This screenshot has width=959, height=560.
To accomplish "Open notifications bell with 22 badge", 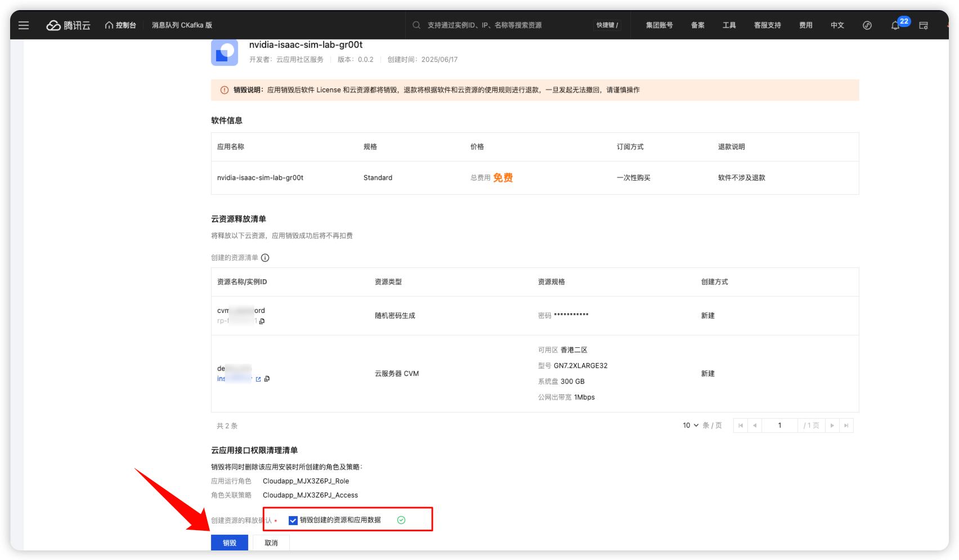I will (895, 25).
